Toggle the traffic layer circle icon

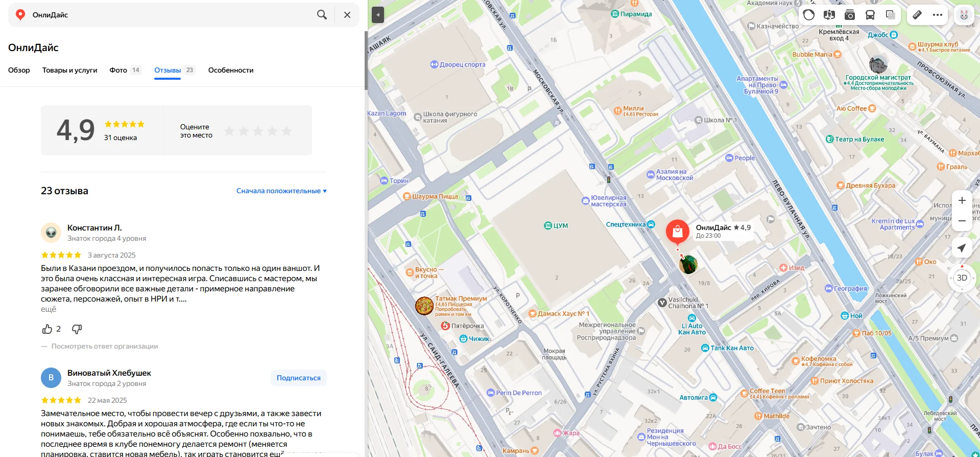tap(809, 15)
